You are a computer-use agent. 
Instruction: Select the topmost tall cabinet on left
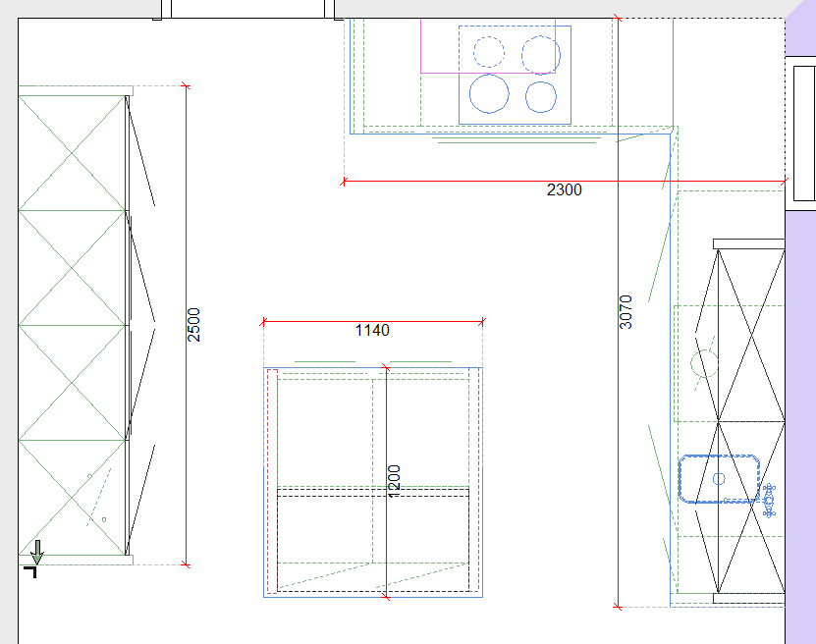click(x=73, y=152)
